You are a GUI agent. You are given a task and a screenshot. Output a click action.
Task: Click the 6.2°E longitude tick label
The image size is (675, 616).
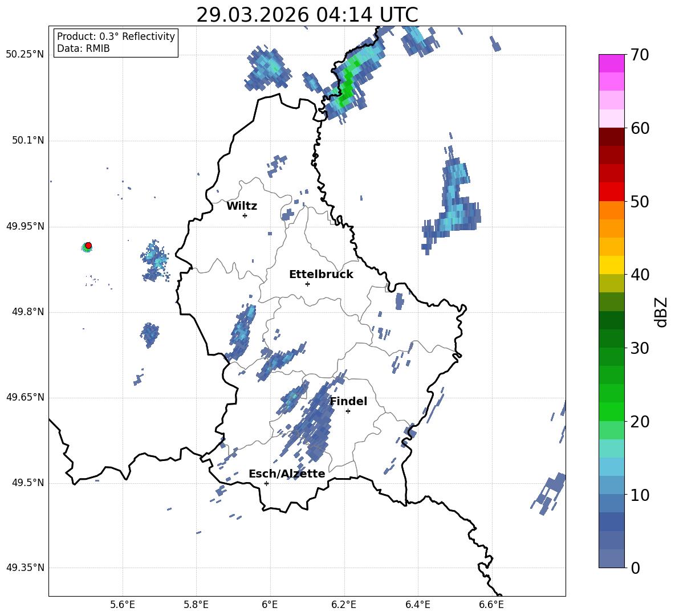344,604
